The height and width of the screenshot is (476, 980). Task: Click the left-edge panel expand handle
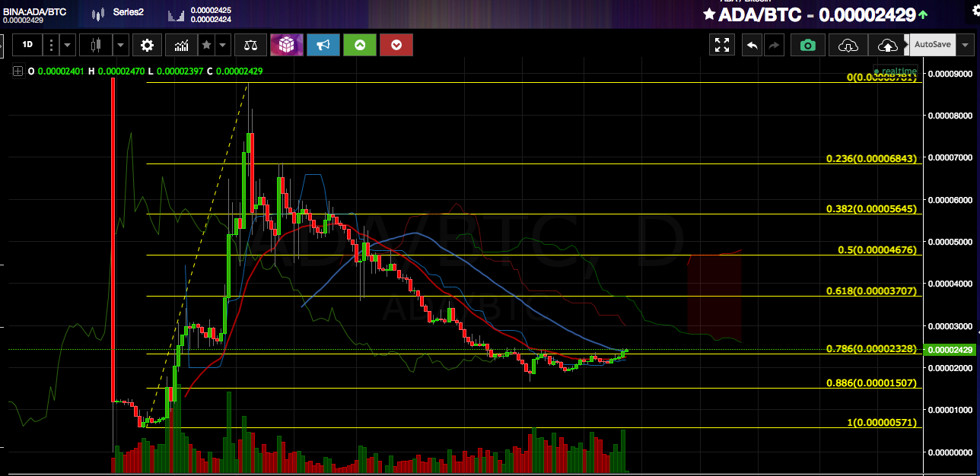(2, 45)
